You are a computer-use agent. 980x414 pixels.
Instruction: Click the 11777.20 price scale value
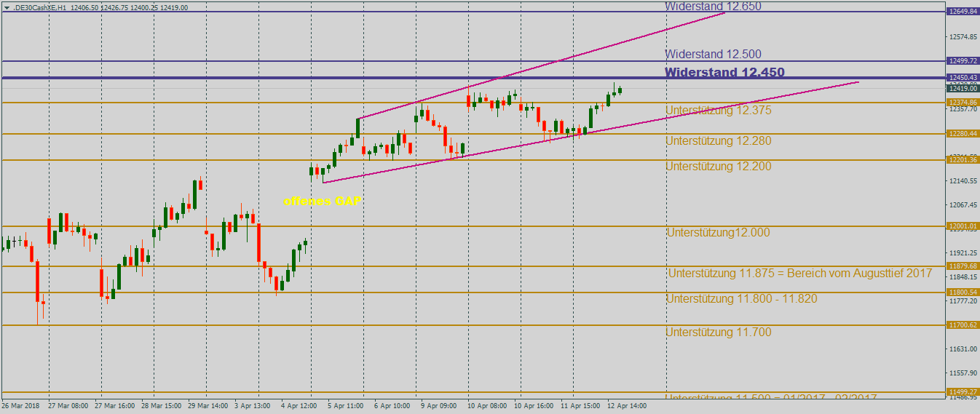click(963, 301)
